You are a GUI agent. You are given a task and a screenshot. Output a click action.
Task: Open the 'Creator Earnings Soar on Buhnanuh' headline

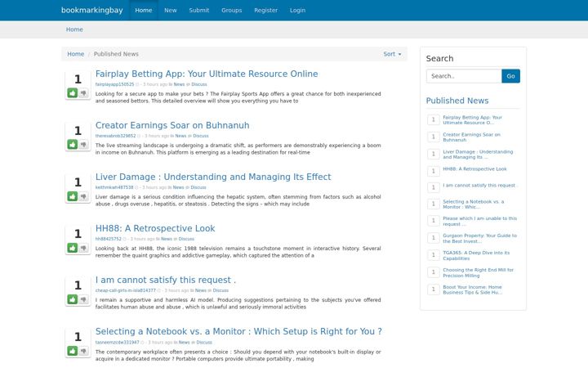tap(172, 125)
